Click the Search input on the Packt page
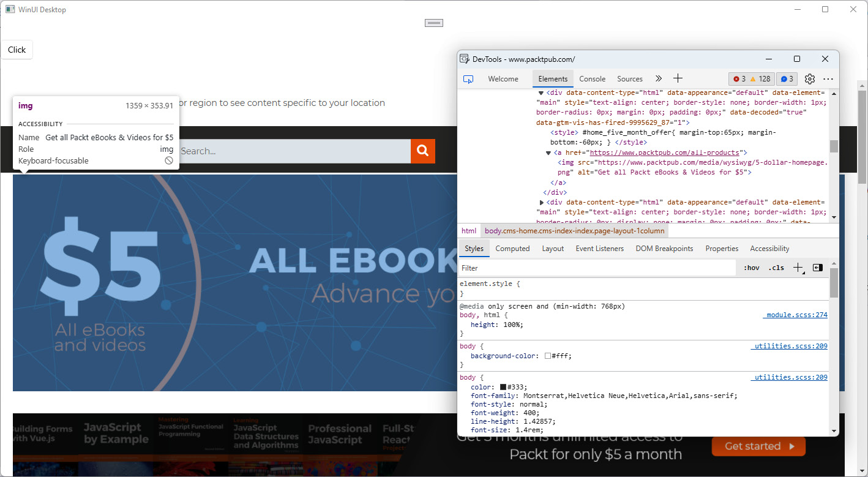The image size is (868, 477). coord(294,151)
